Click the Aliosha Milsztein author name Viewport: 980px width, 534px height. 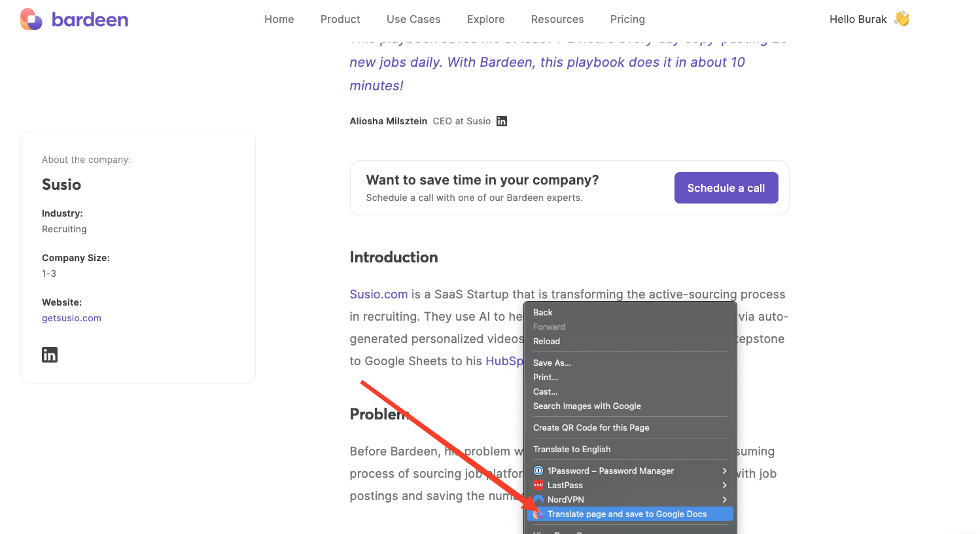tap(389, 121)
